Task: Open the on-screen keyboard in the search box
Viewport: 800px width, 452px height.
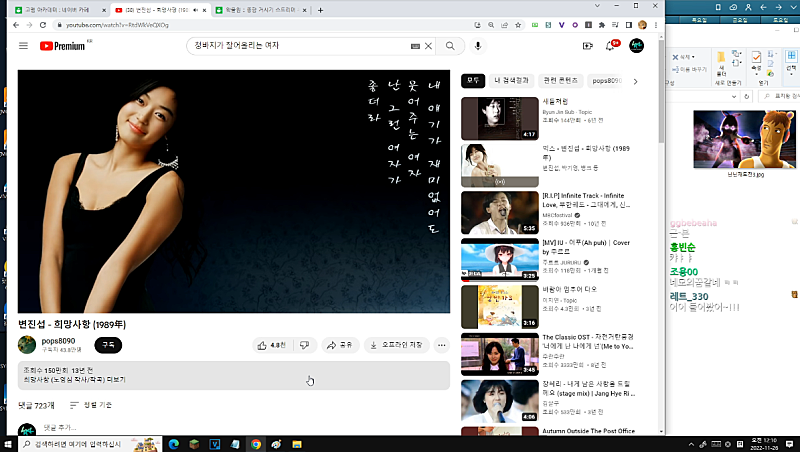Action: [x=415, y=46]
